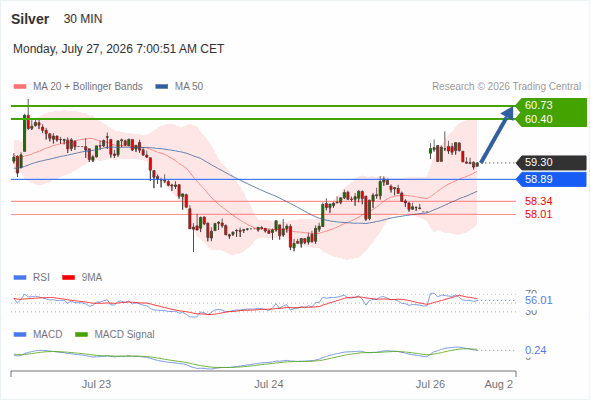590x400 pixels.
Task: Click the Jul 26 date axis label
Action: point(430,384)
